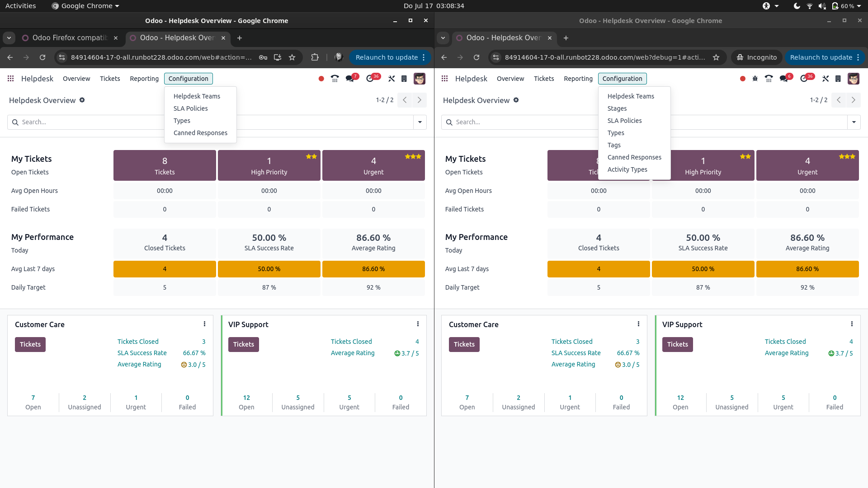Open VIP Support kebab menu in right window
The image size is (868, 488).
[x=852, y=324]
